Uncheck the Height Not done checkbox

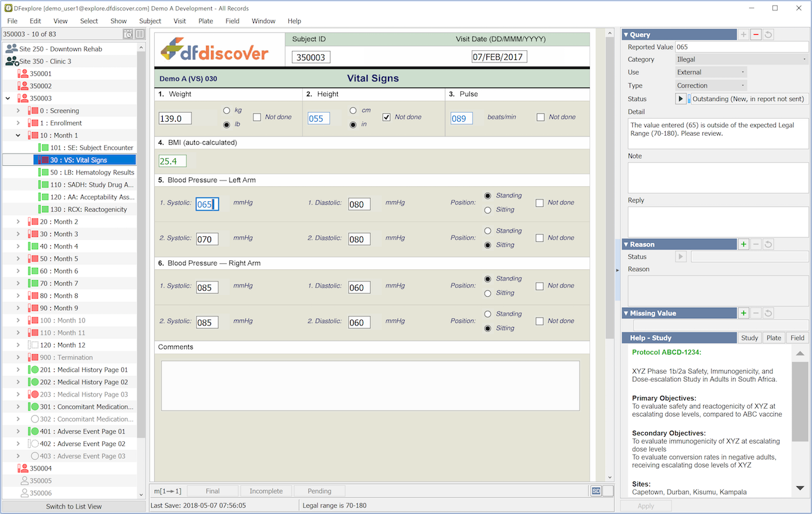[387, 117]
